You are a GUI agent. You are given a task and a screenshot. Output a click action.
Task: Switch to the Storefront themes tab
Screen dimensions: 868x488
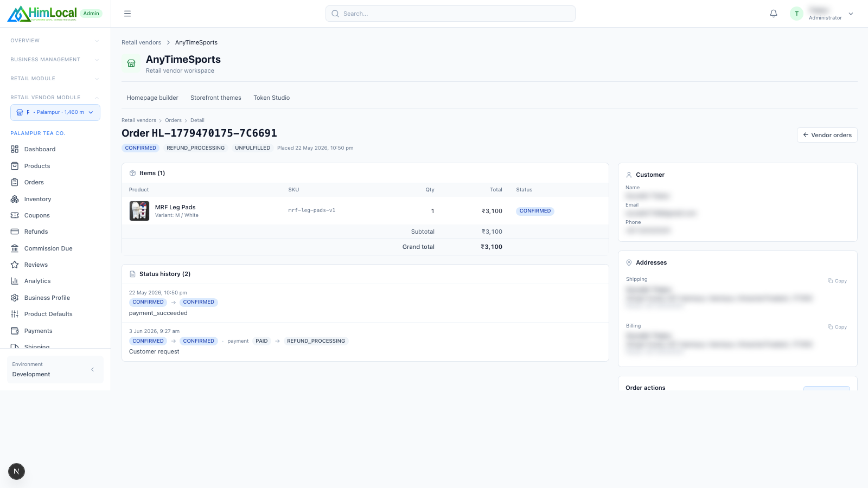tap(216, 98)
